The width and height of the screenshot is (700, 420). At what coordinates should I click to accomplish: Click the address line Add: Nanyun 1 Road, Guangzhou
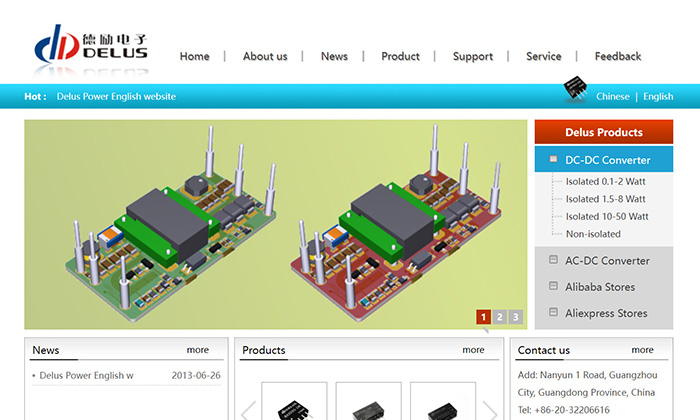tap(588, 375)
